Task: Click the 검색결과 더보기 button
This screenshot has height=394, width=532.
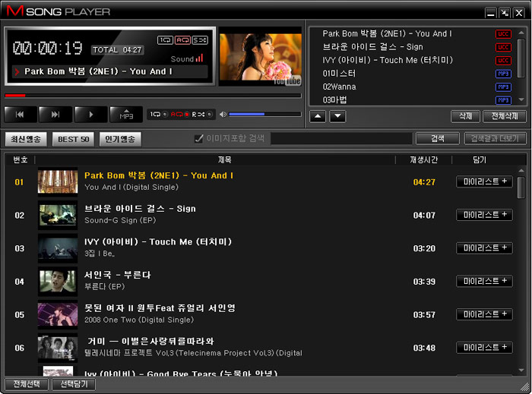Action: (x=495, y=138)
